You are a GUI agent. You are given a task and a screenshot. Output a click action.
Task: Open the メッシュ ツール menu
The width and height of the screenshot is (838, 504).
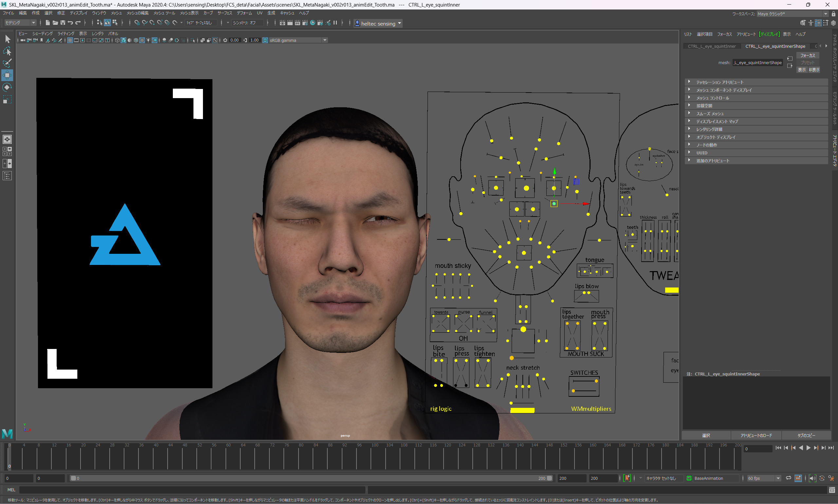point(164,13)
